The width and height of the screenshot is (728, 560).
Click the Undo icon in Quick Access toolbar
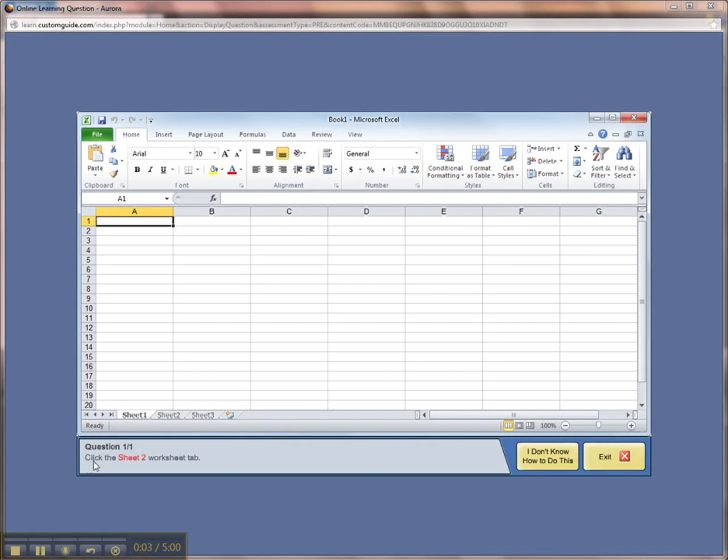(114, 120)
